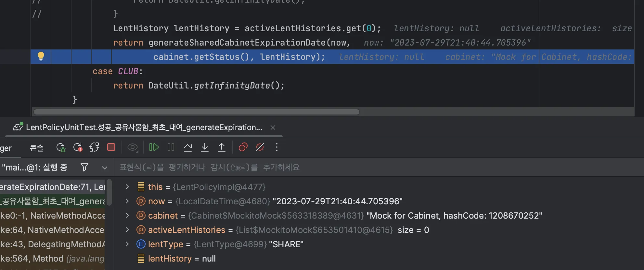Click the rerun failed tests icon

pyautogui.click(x=78, y=147)
